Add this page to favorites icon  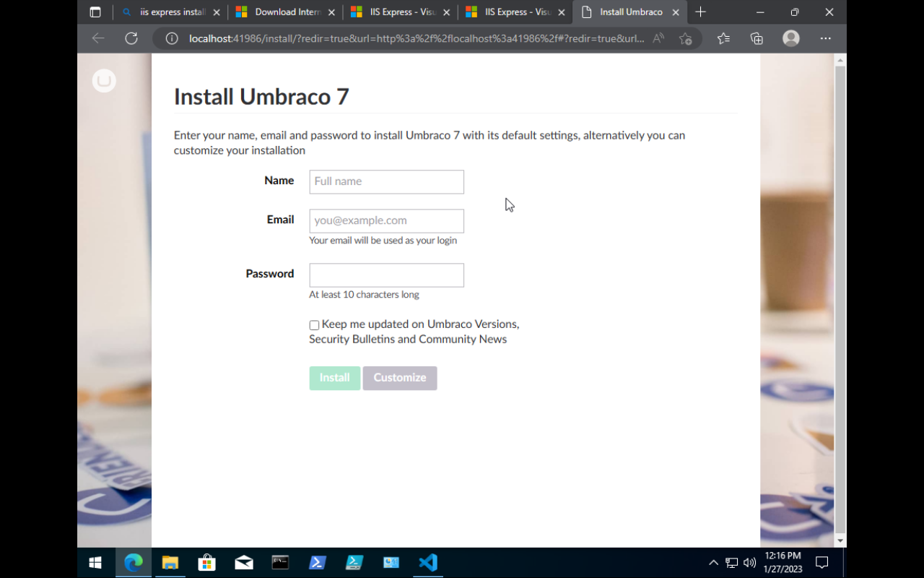click(x=686, y=38)
